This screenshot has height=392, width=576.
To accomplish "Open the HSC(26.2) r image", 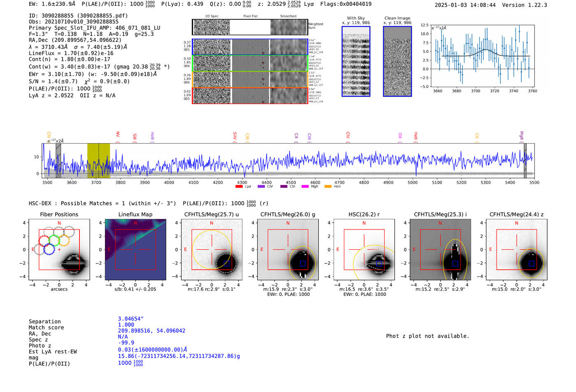I will pos(364,250).
